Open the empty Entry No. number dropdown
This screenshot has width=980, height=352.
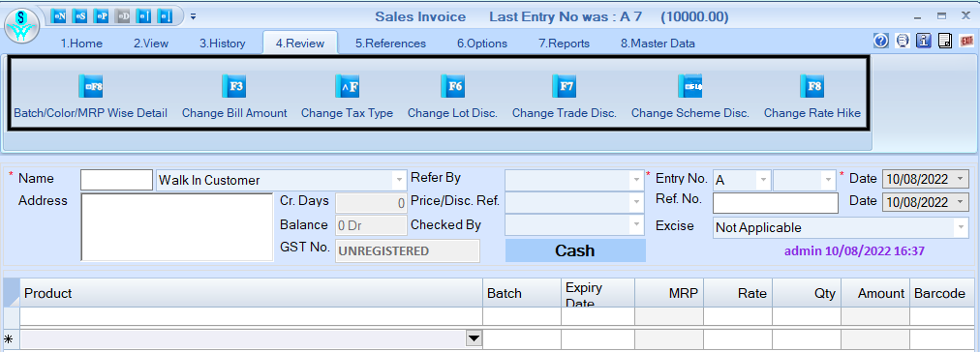(829, 181)
